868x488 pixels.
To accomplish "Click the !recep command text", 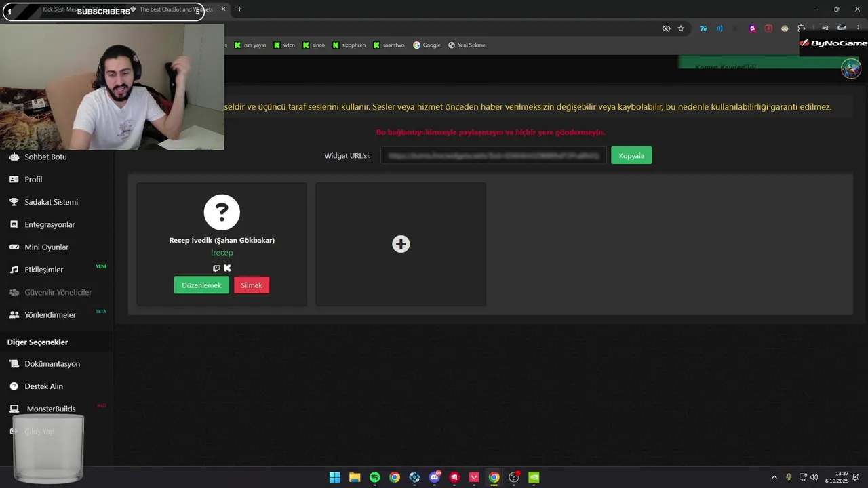I will [222, 253].
